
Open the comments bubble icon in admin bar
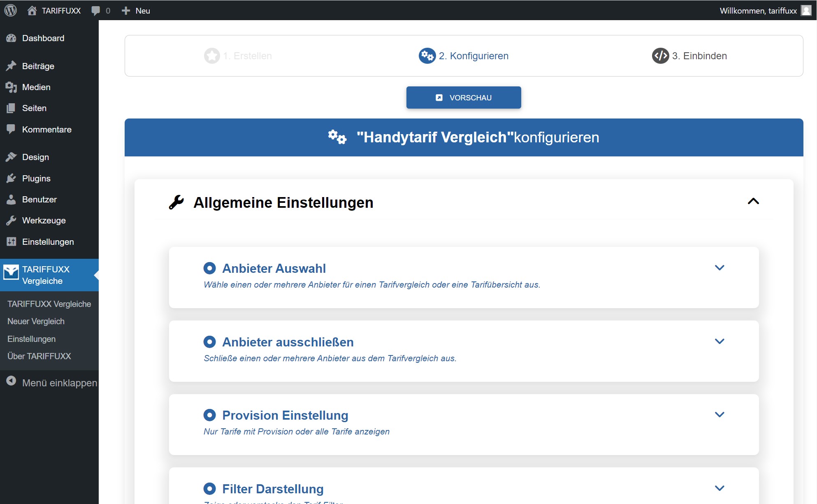(x=96, y=11)
